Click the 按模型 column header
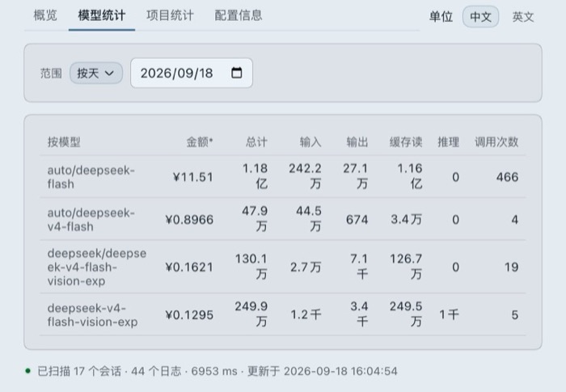 click(x=64, y=142)
